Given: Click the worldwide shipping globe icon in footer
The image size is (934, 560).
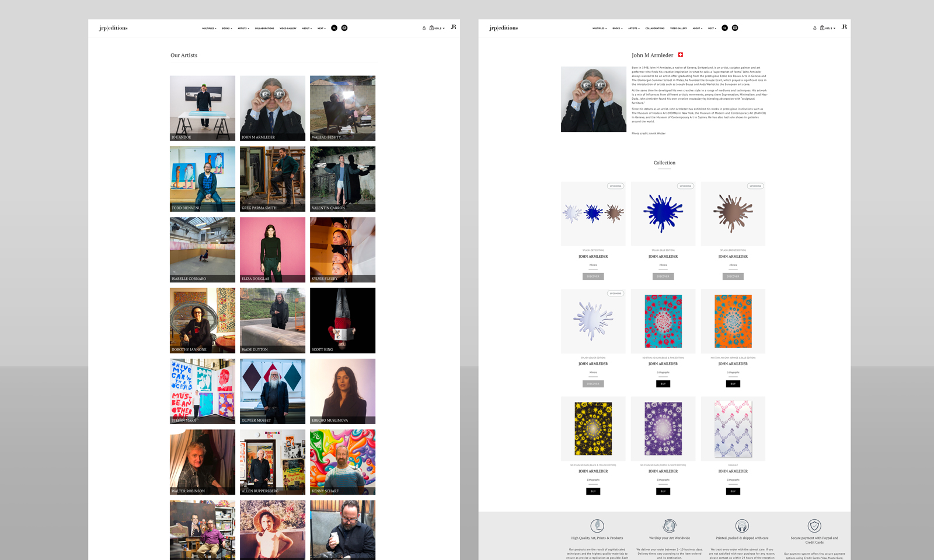Looking at the screenshot, I should click(x=670, y=526).
